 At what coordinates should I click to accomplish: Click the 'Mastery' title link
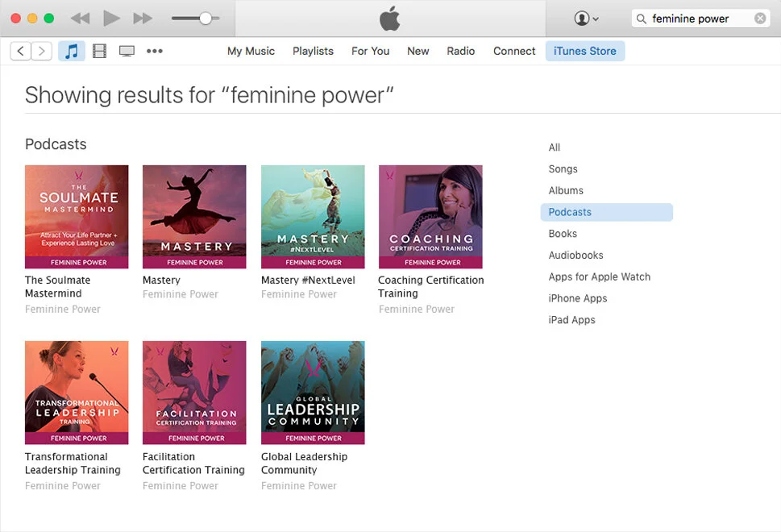161,280
